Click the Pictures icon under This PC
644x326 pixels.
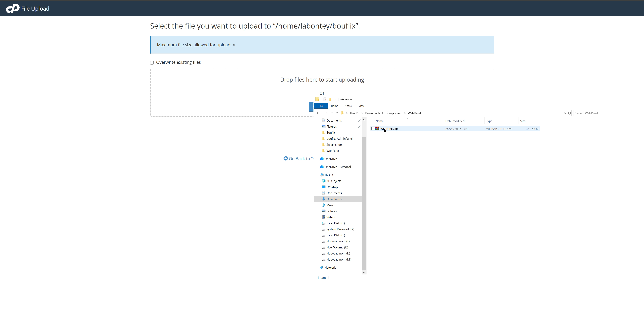324,211
